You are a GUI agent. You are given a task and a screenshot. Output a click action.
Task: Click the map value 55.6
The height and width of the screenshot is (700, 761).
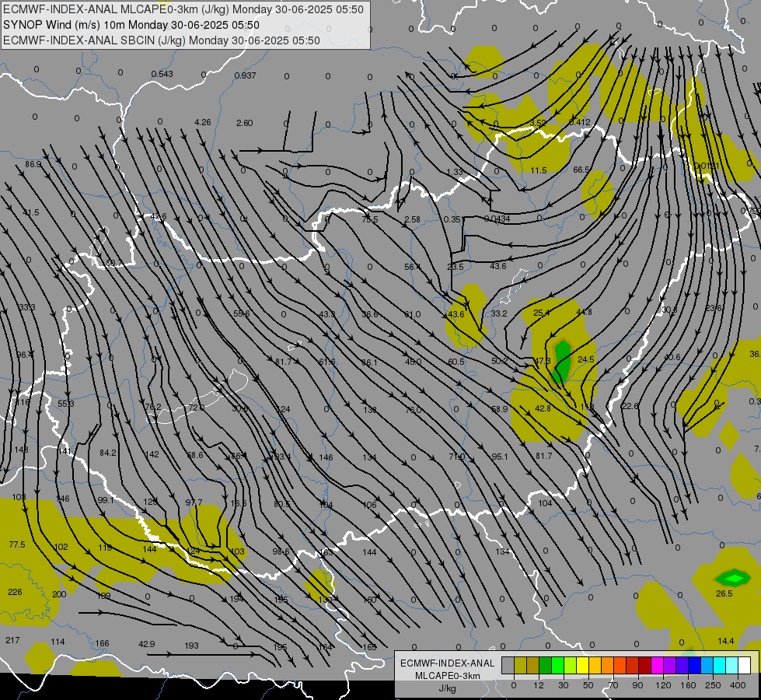click(242, 313)
